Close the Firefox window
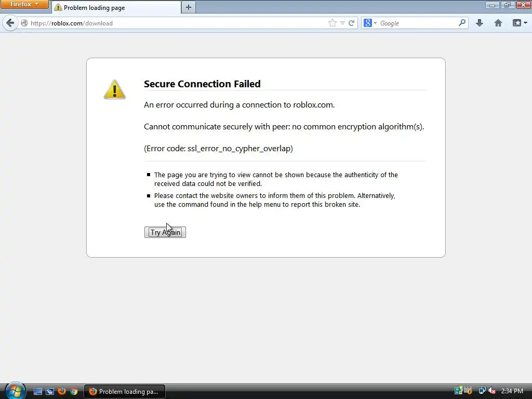This screenshot has height=399, width=532. coord(523,5)
